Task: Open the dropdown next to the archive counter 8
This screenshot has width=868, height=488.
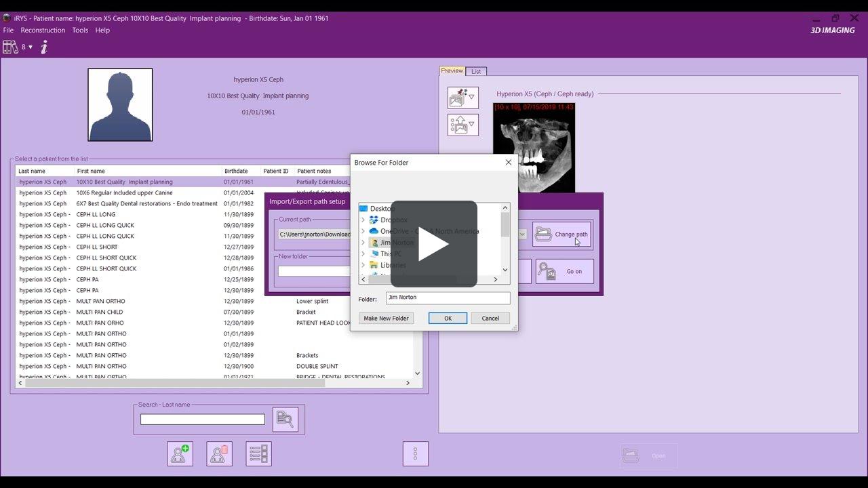Action: 30,46
